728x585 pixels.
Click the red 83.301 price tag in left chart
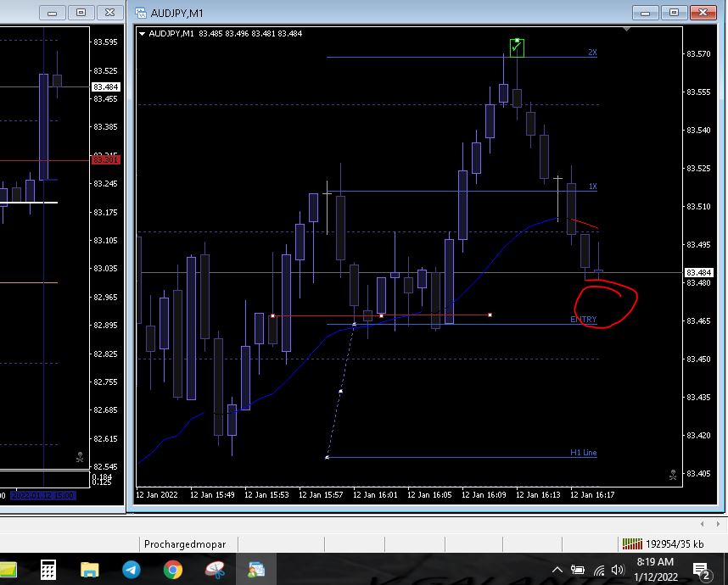point(106,160)
